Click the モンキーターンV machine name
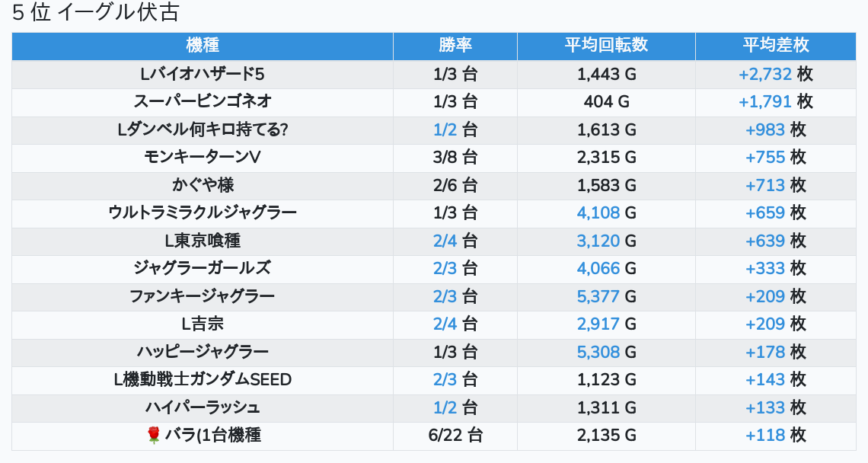868x463 pixels. [203, 158]
